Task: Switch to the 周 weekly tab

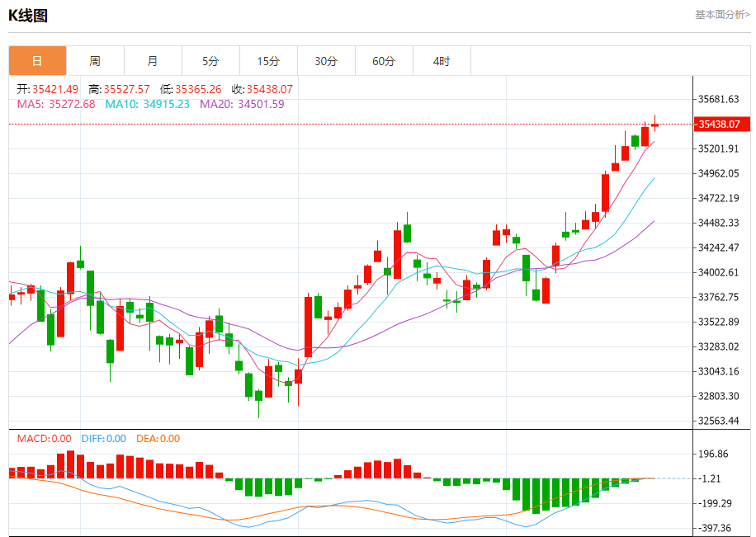Action: coord(95,61)
